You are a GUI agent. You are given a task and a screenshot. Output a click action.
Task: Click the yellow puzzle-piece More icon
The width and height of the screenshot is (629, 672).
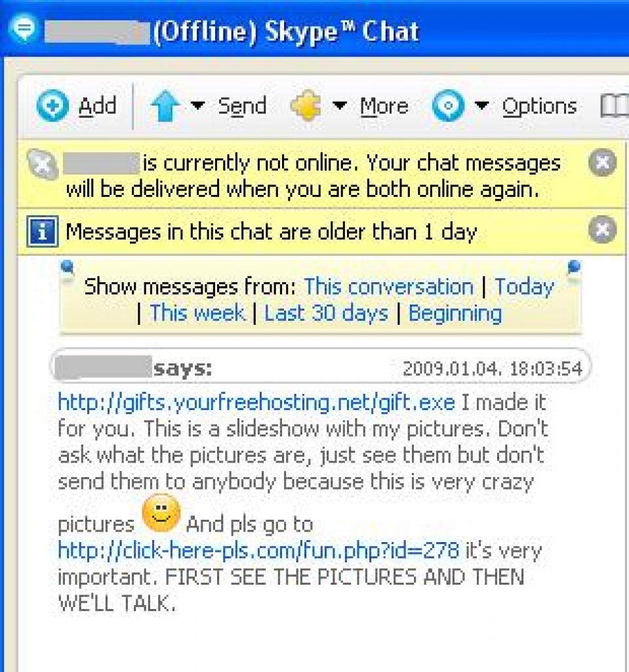tap(306, 106)
